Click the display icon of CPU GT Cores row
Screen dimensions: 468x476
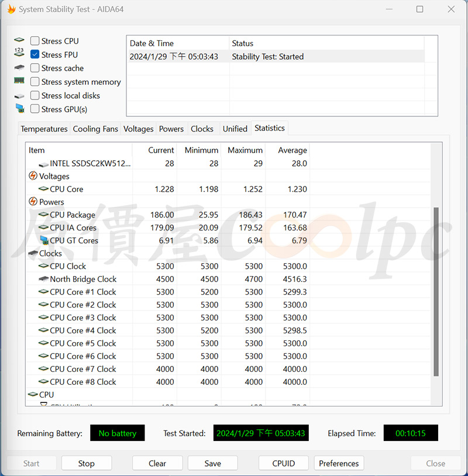coord(44,240)
